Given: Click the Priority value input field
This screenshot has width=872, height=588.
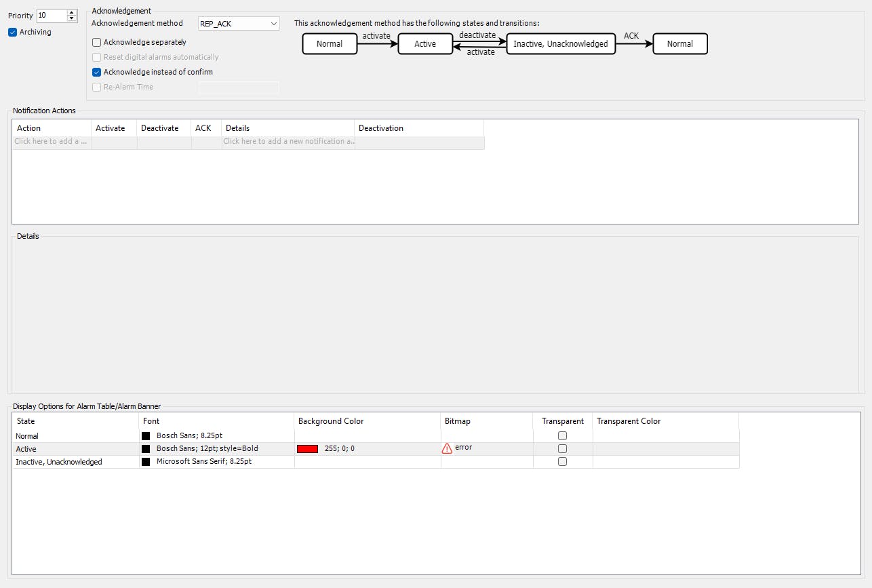Looking at the screenshot, I should (52, 15).
